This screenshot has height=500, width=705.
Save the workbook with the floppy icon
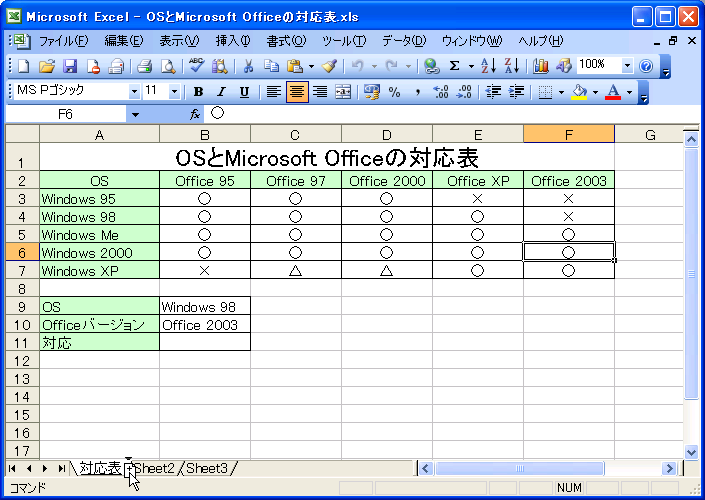tap(70, 66)
